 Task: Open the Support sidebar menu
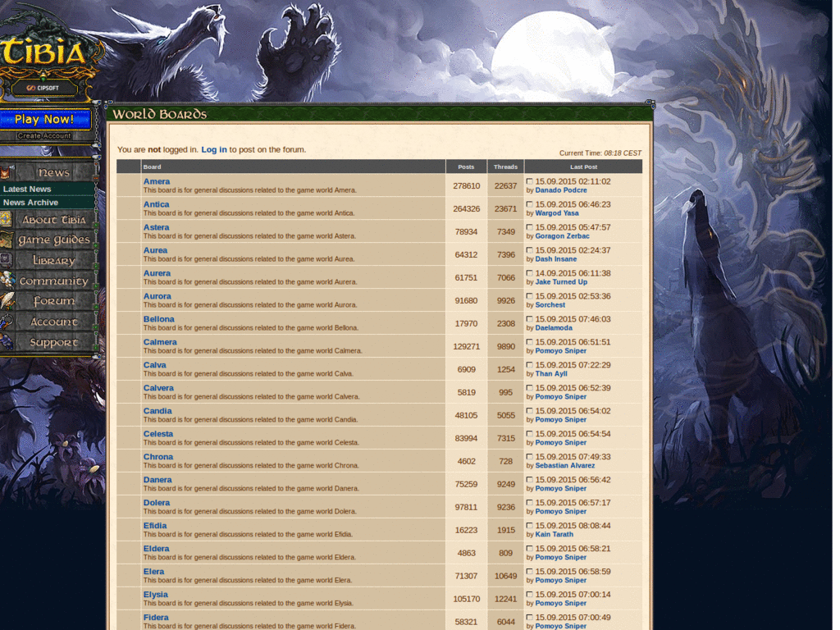coord(48,342)
